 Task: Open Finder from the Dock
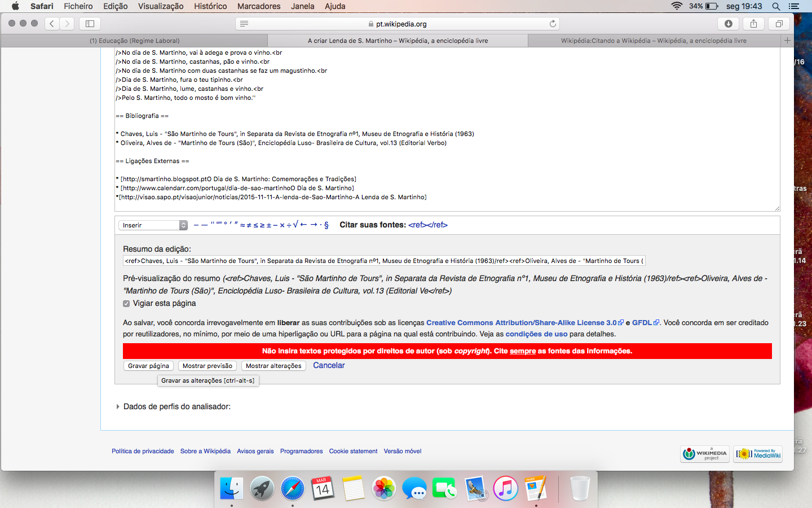click(x=232, y=488)
